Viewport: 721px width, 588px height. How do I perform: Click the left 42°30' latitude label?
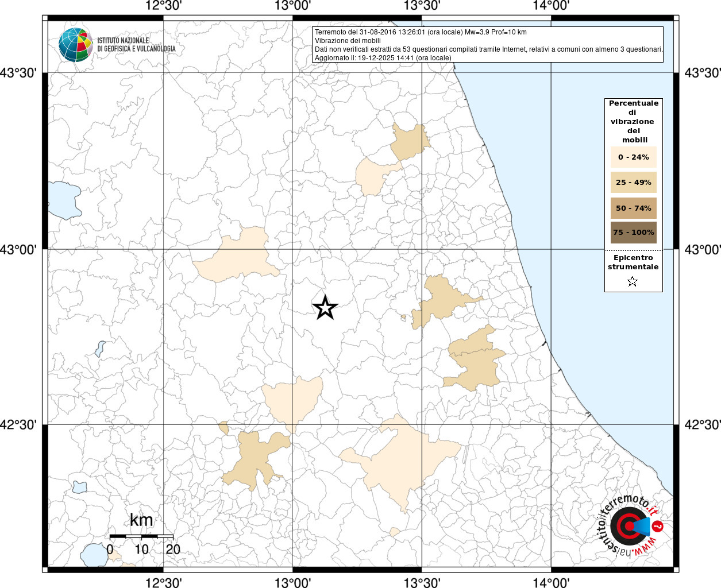pos(18,425)
